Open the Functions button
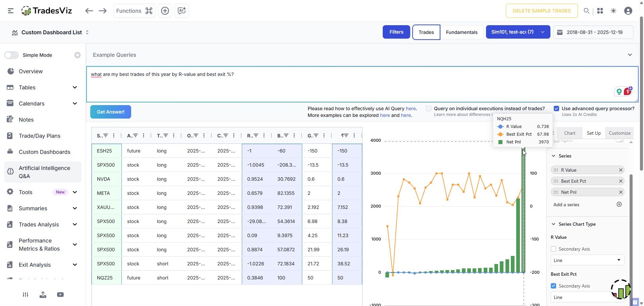 pos(134,11)
